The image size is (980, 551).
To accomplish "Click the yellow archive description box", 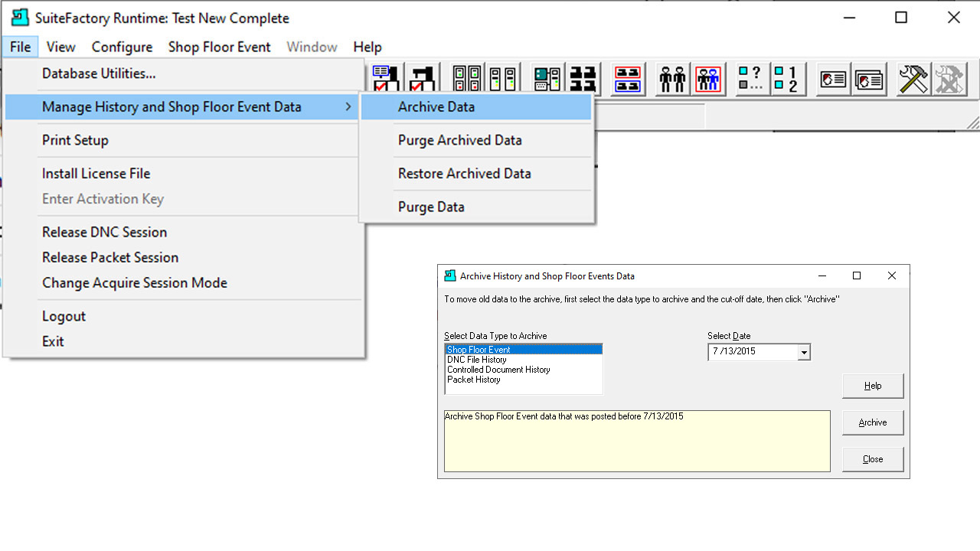I will coord(637,441).
